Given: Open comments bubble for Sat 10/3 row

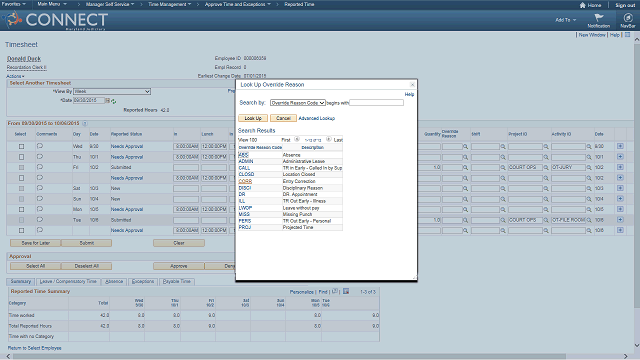Looking at the screenshot, I should point(40,188).
